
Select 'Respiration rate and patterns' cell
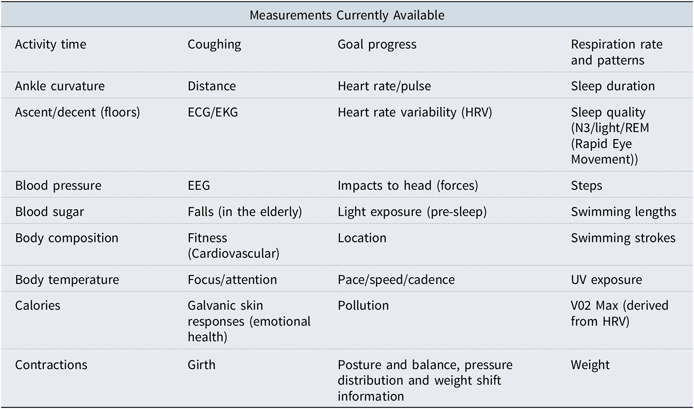(618, 52)
